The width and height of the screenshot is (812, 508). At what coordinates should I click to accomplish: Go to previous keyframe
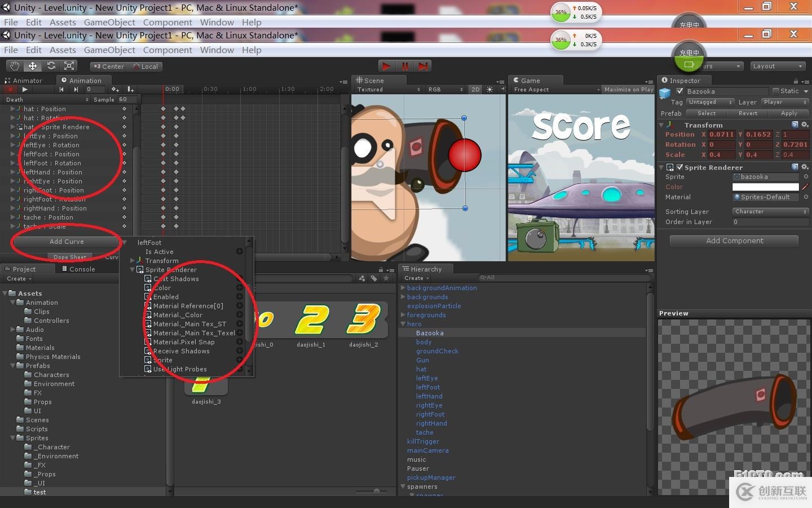pyautogui.click(x=61, y=89)
